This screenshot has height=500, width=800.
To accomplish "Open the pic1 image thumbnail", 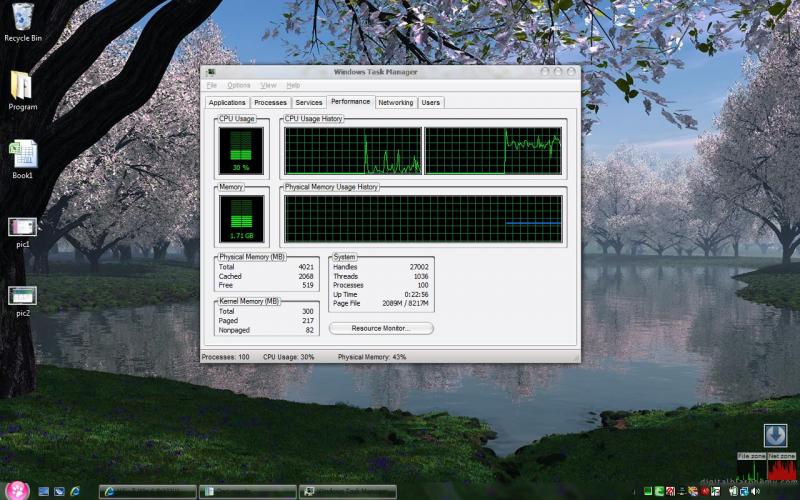I will [x=22, y=227].
